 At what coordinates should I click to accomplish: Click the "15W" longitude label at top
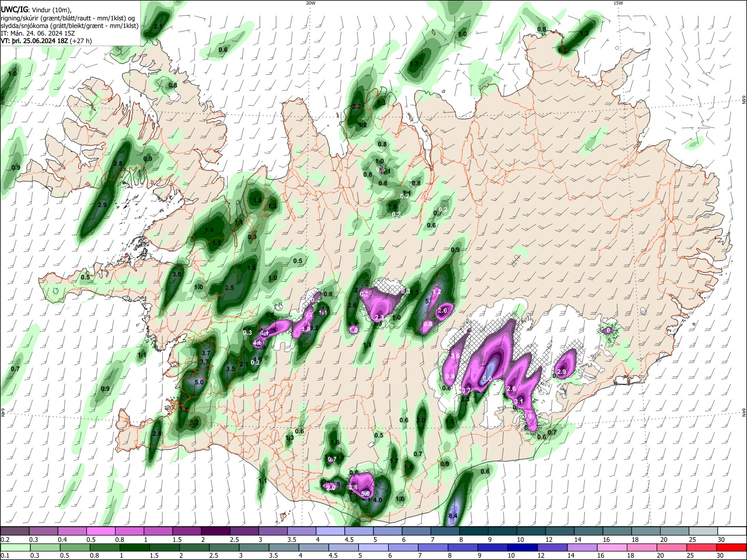(618, 3)
